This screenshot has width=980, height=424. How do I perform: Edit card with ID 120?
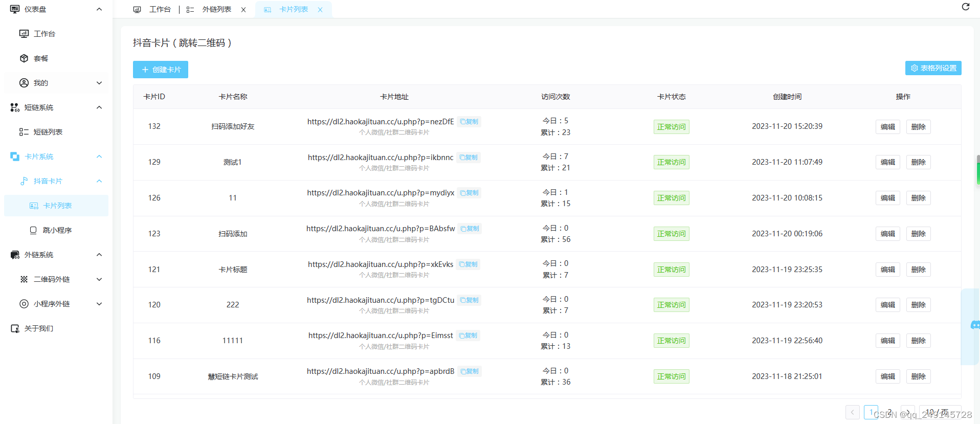tap(888, 305)
